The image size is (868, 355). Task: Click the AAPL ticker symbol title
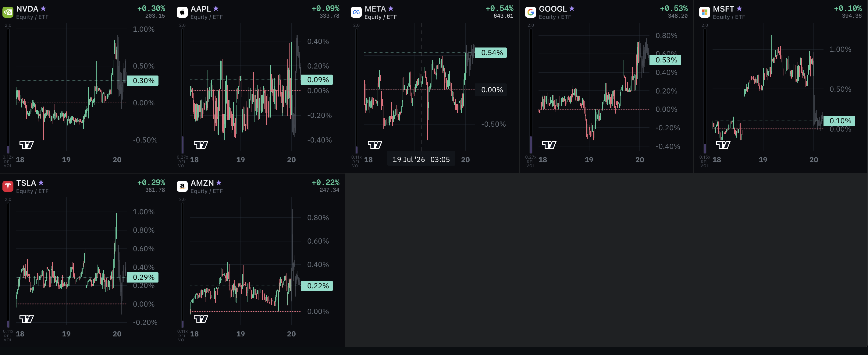[201, 9]
